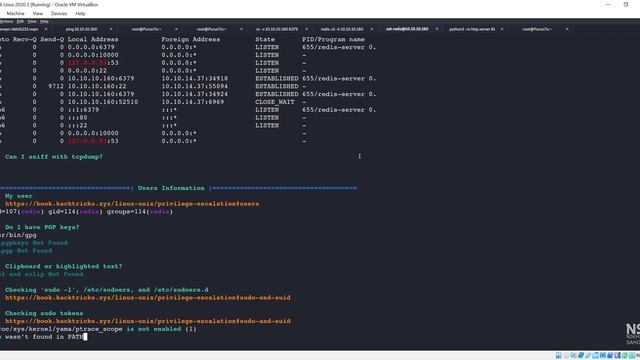
Task: Click the Users Information section header
Action: 171,188
